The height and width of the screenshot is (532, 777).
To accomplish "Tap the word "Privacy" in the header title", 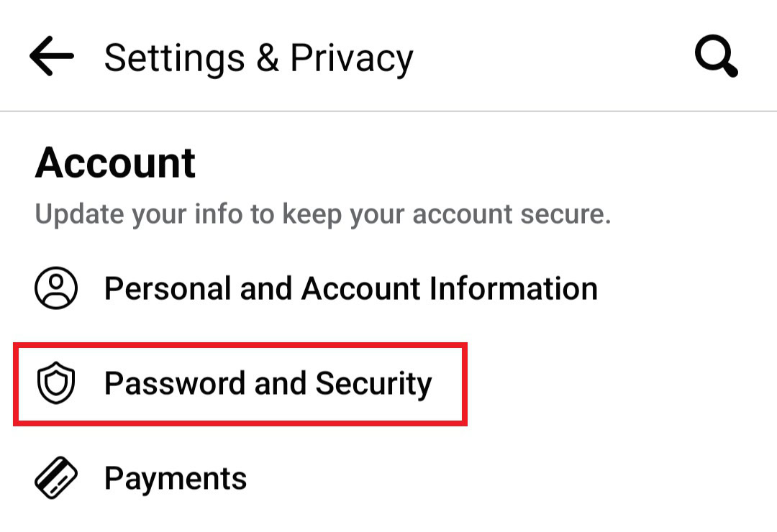I will [351, 58].
